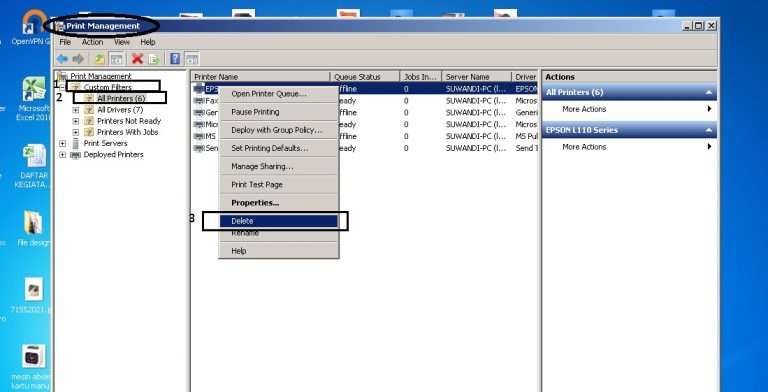Click the gray Forward arrow in toolbar

[x=78, y=59]
